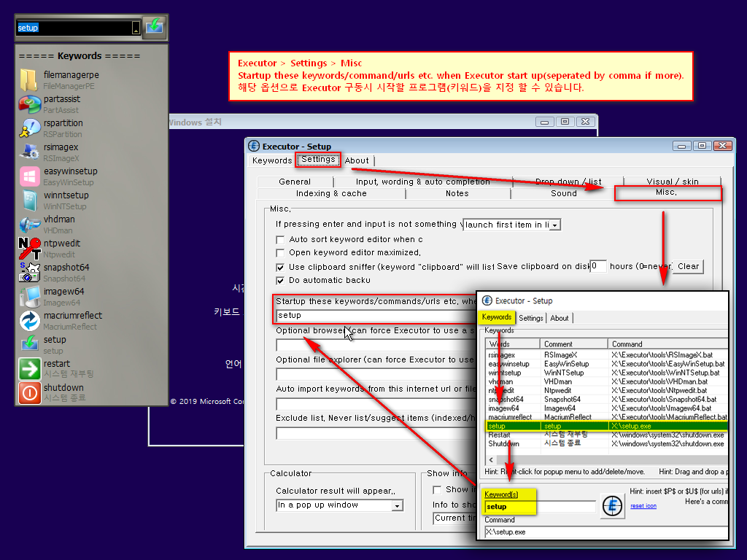
Task: Click the ntpwedit key icon
Action: [x=29, y=248]
